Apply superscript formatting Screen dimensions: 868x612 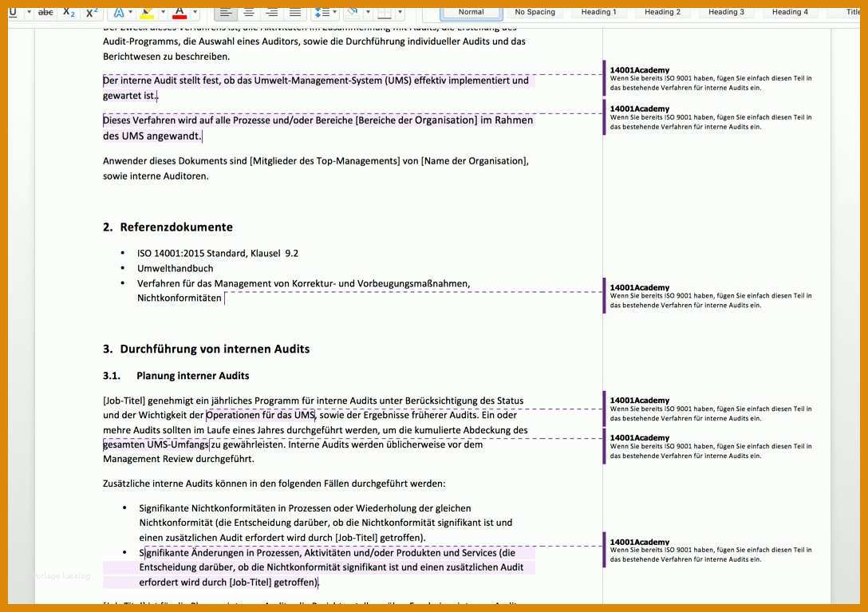tap(91, 12)
